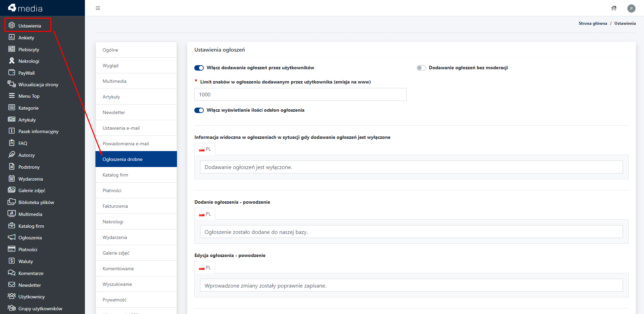This screenshot has height=314, width=644.
Task: Click the Newsletter envelope icon in sidebar
Action: [12, 285]
